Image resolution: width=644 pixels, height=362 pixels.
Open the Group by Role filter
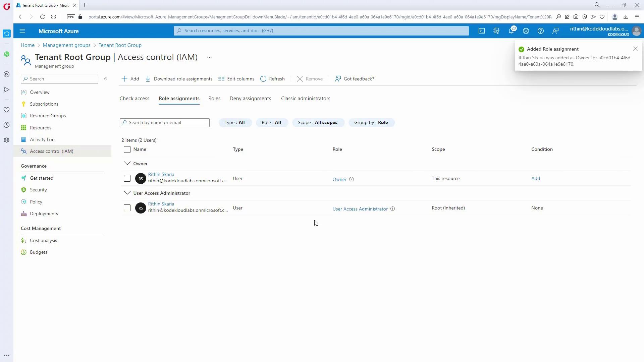point(371,123)
